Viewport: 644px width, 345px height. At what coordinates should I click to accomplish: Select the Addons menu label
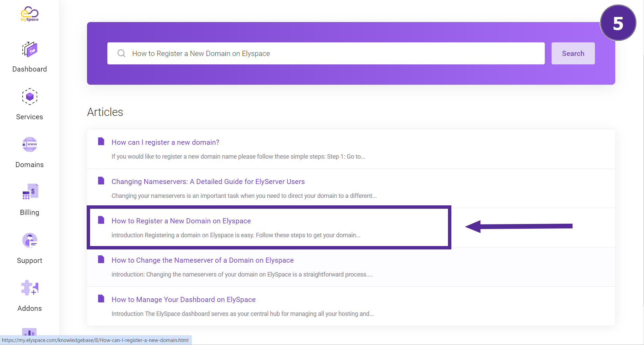pos(29,308)
